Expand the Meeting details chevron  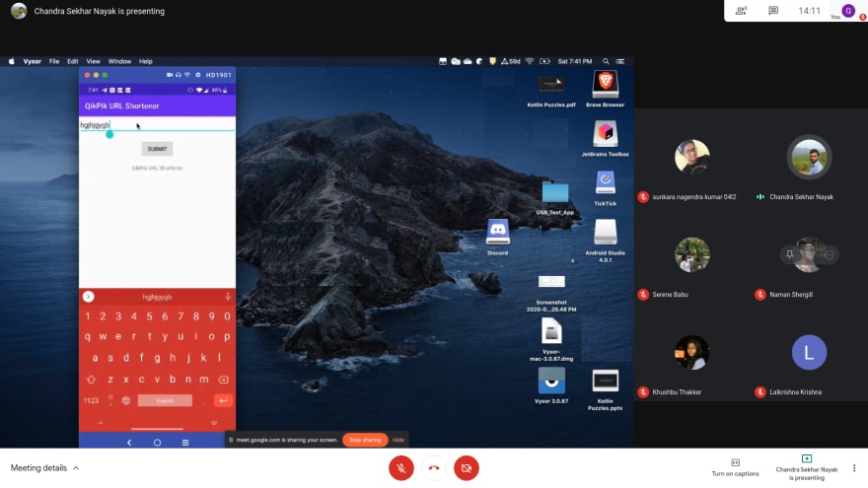tap(76, 468)
